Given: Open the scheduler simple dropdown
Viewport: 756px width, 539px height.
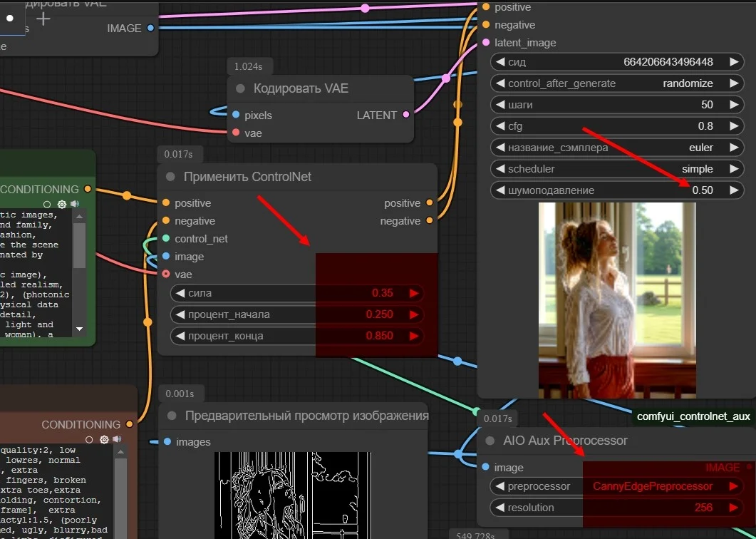Looking at the screenshot, I should coord(617,169).
